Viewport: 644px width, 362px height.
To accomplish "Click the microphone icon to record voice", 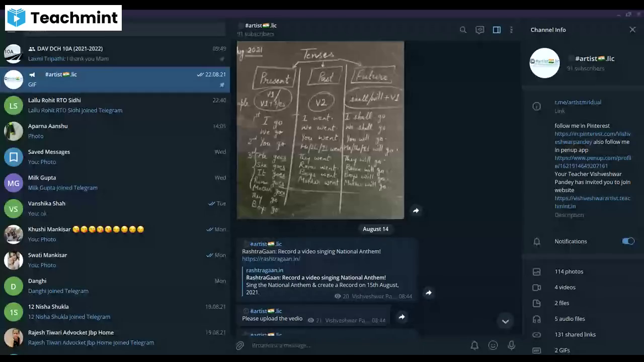I will pyautogui.click(x=511, y=345).
